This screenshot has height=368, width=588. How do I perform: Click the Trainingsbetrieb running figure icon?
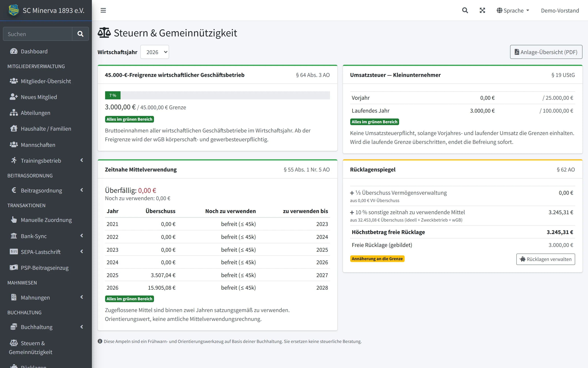tap(14, 160)
